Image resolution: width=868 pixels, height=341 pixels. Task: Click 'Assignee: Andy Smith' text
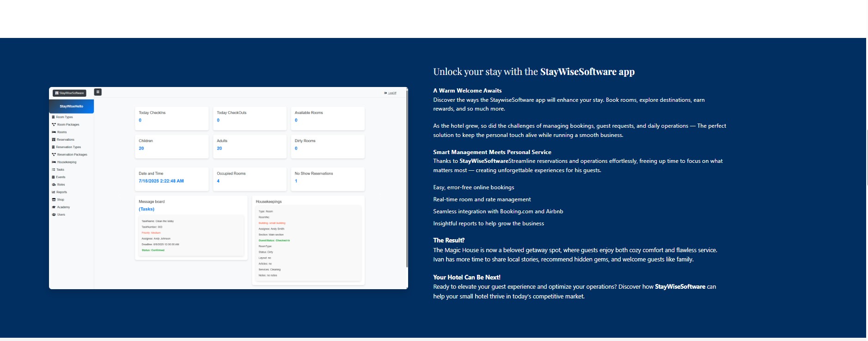coord(271,229)
